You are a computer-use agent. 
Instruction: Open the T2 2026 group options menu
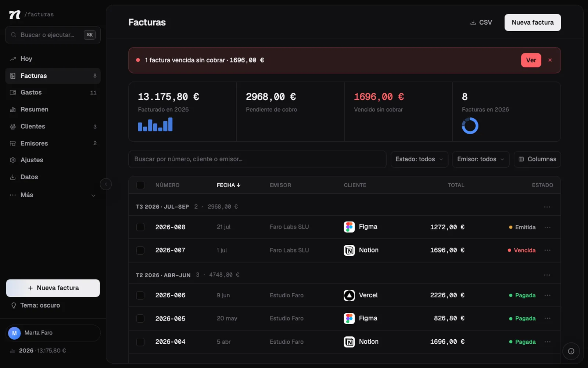[547, 275]
